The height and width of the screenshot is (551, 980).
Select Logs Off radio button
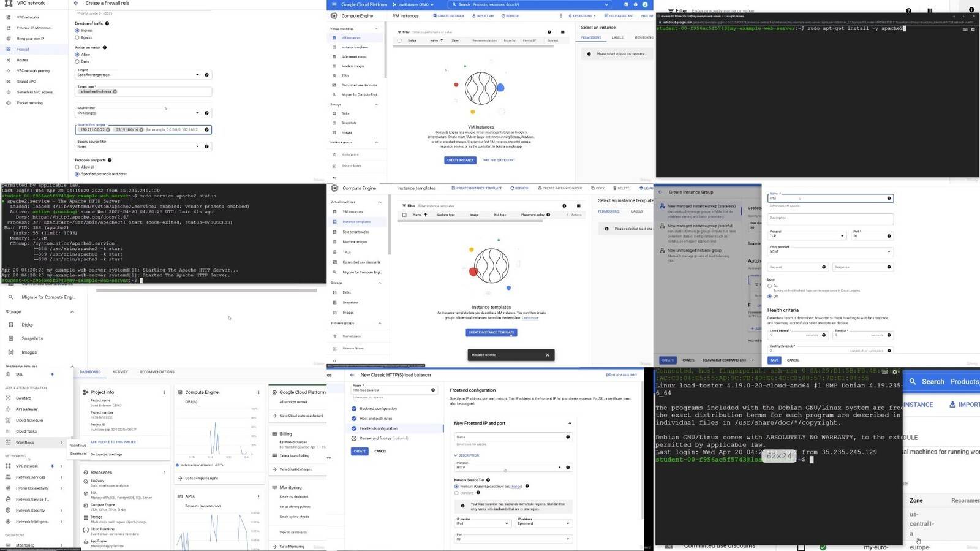click(x=770, y=296)
